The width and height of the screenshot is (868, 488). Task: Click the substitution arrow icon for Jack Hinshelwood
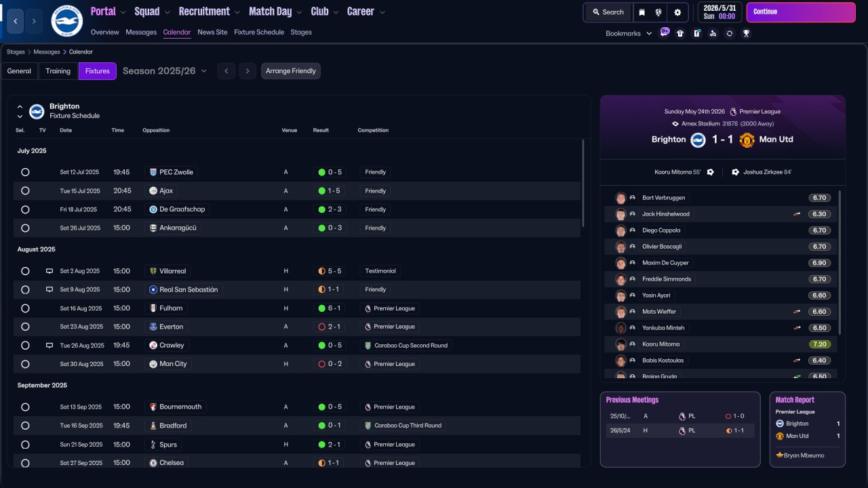coord(797,214)
